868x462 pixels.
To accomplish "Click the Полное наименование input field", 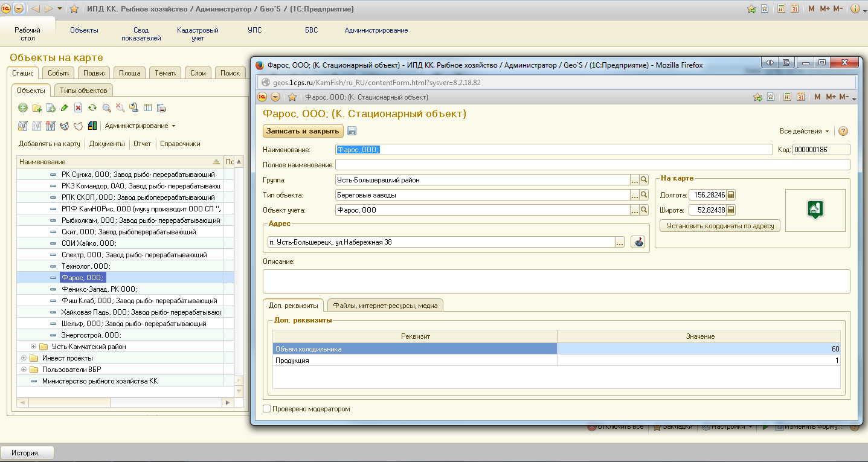I will (593, 165).
